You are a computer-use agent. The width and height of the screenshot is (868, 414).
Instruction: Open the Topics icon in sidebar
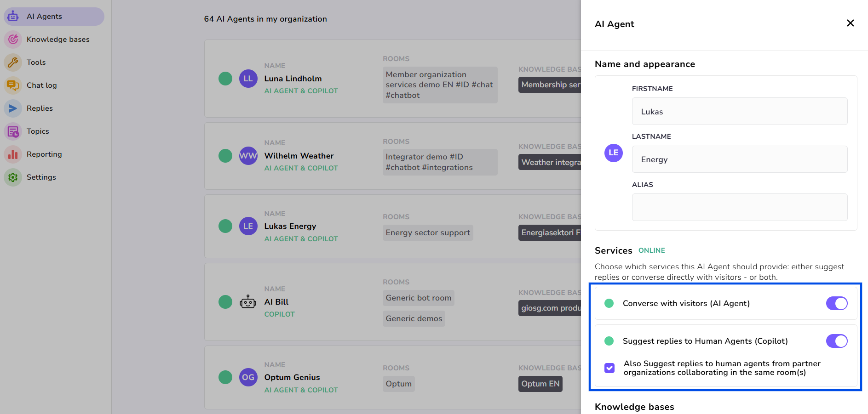click(13, 131)
